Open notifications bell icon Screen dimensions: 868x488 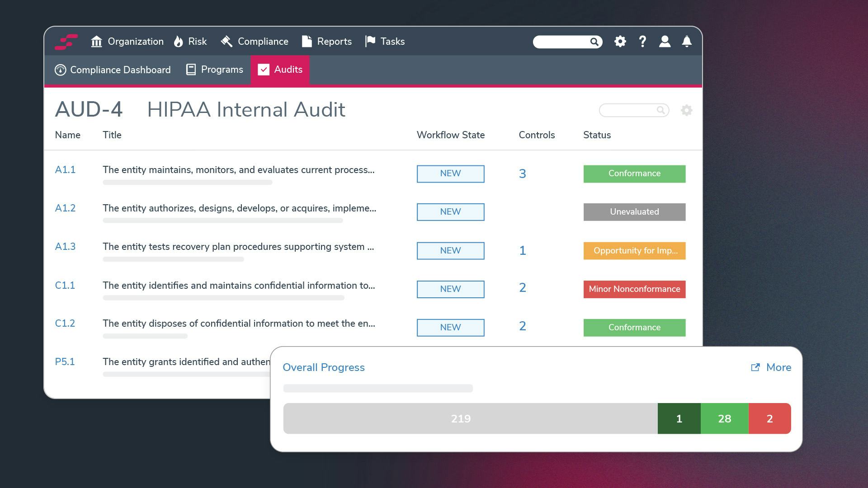point(686,42)
